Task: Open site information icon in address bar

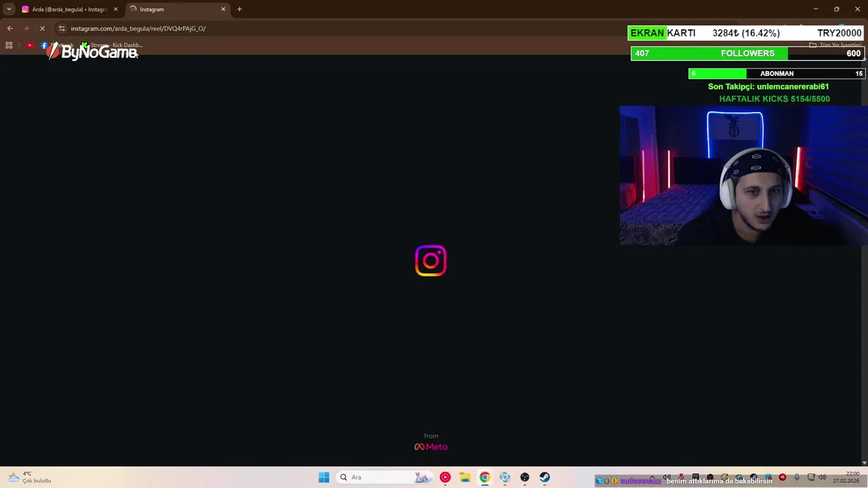Action: click(x=62, y=28)
